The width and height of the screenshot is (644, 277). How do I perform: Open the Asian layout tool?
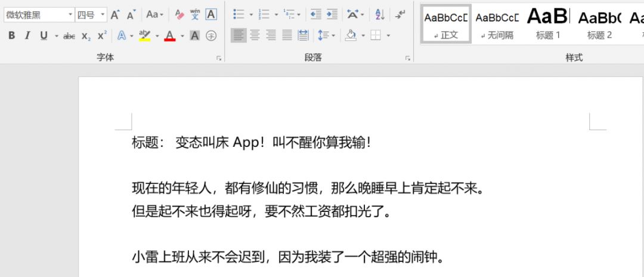(x=352, y=14)
